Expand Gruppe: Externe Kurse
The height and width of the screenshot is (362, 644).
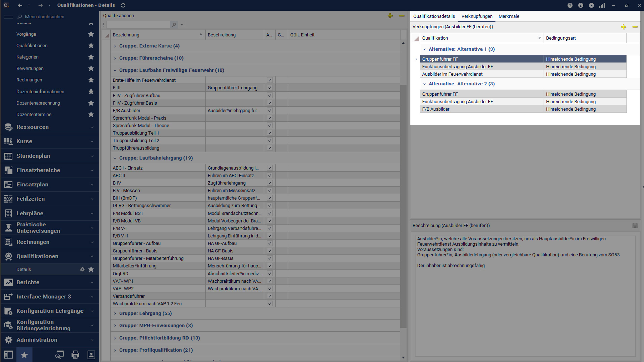click(115, 46)
